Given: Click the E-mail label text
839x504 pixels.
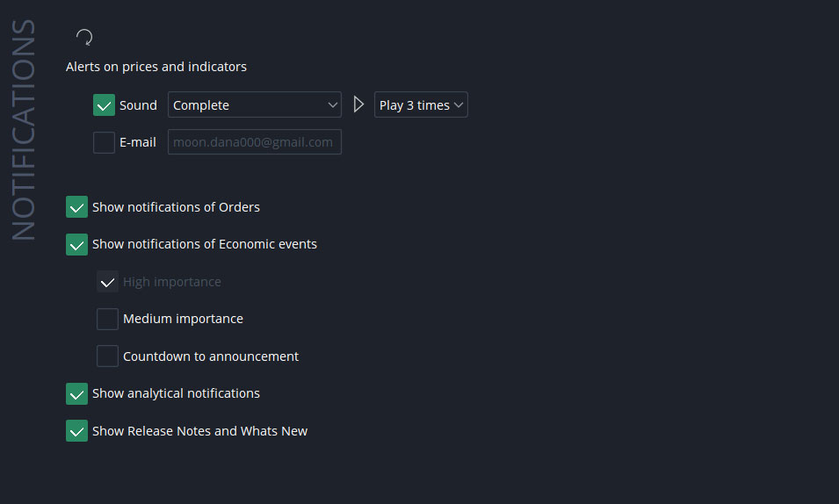Looking at the screenshot, I should 138,142.
